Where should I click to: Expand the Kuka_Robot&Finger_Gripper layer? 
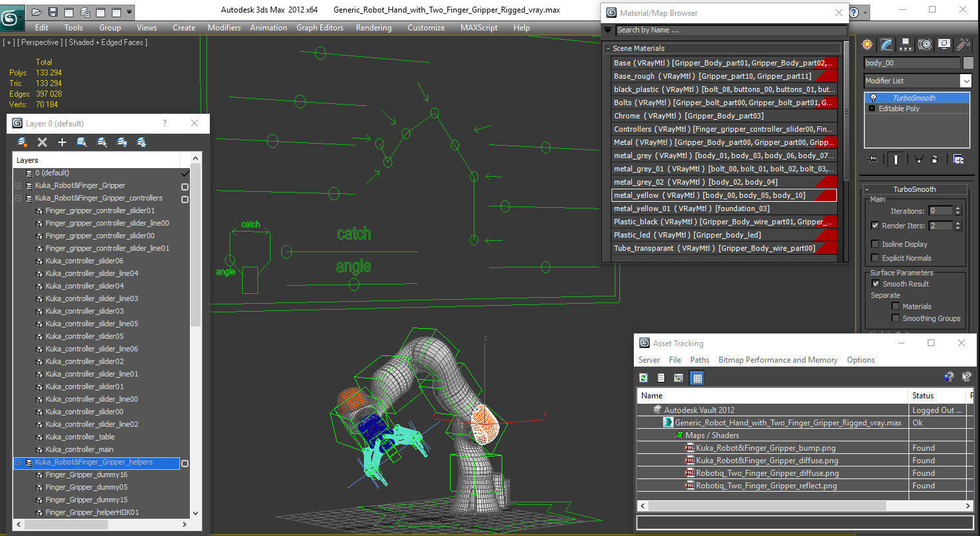pos(18,186)
